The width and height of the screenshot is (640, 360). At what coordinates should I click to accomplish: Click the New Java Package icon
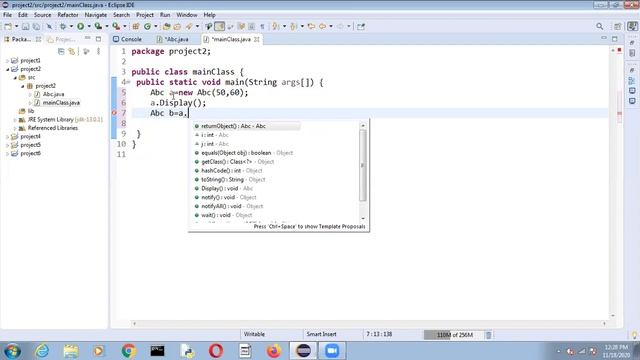click(136, 27)
